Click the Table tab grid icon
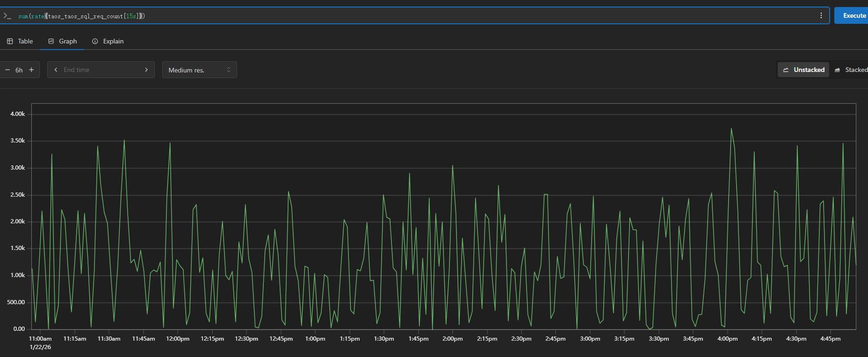The width and height of the screenshot is (868, 357). click(x=10, y=41)
